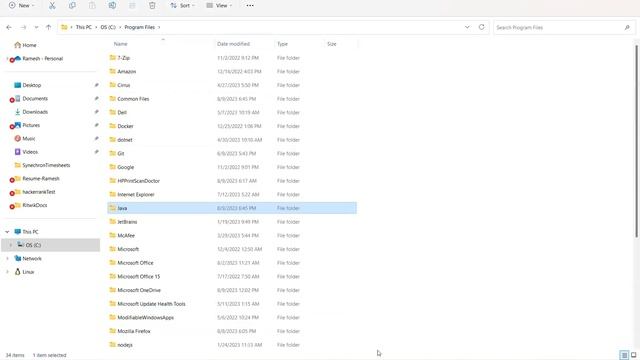Click the search magnifier icon
Viewport: 640px width, 360px height.
pos(627,27)
